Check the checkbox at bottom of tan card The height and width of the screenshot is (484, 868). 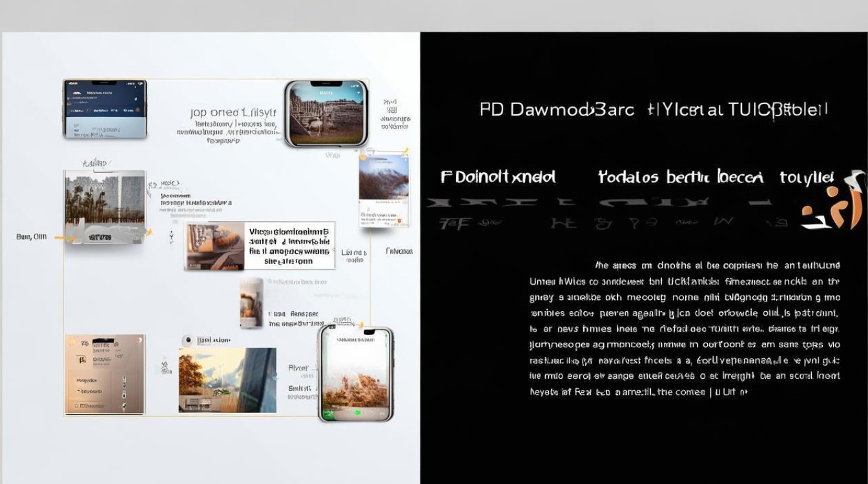click(x=76, y=407)
